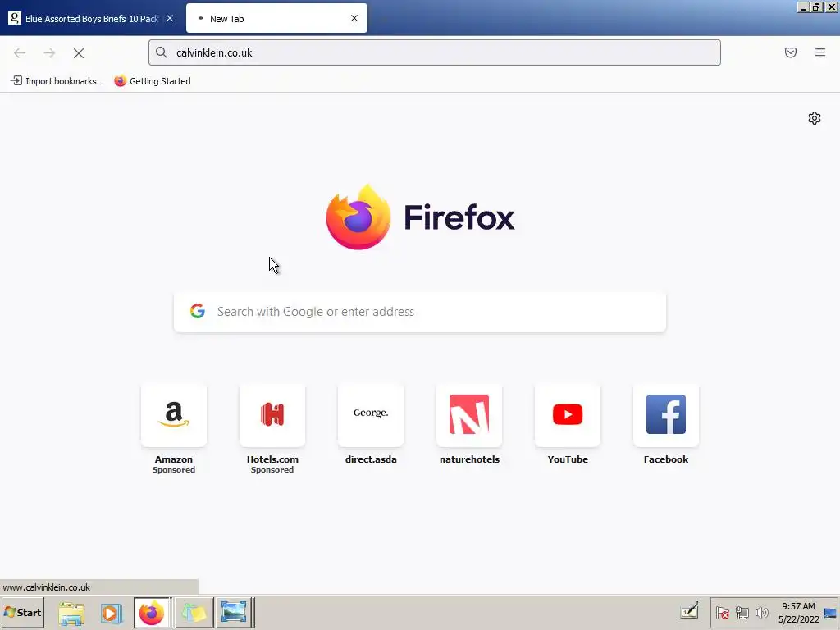Stop loading with the X button
Viewport: 840px width, 630px height.
[x=79, y=53]
